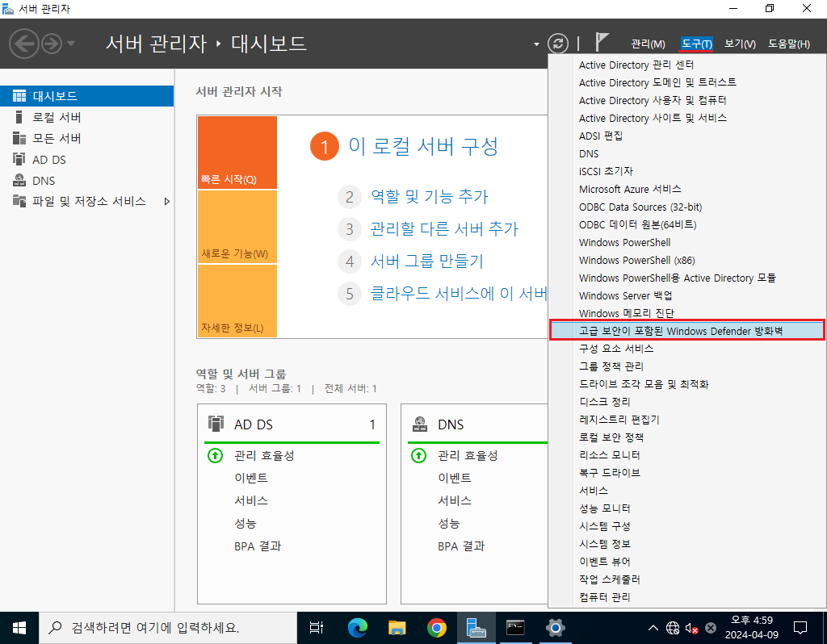
Task: Open Task View on the taskbar
Action: coord(317,628)
